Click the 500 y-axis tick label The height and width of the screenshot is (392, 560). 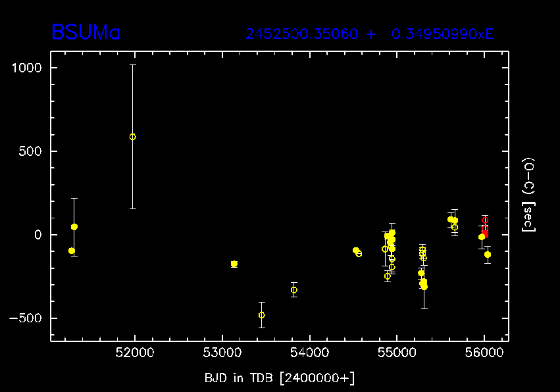click(x=30, y=151)
